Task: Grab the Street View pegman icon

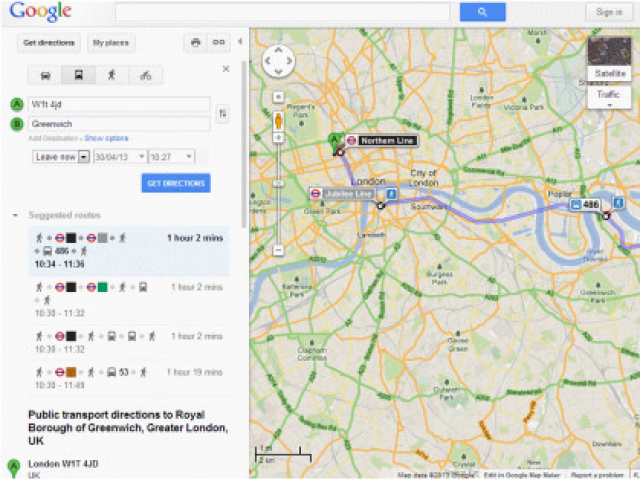Action: pos(278,122)
